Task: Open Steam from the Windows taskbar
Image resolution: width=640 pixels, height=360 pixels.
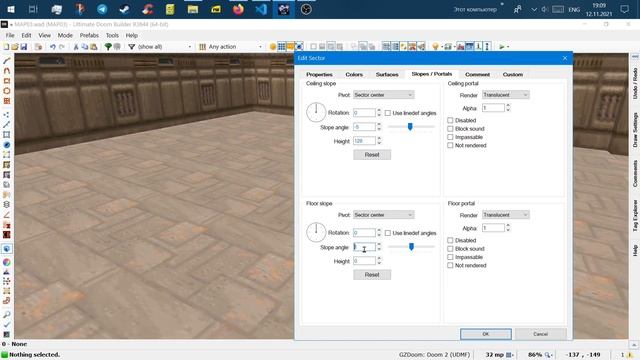Action: (124, 9)
